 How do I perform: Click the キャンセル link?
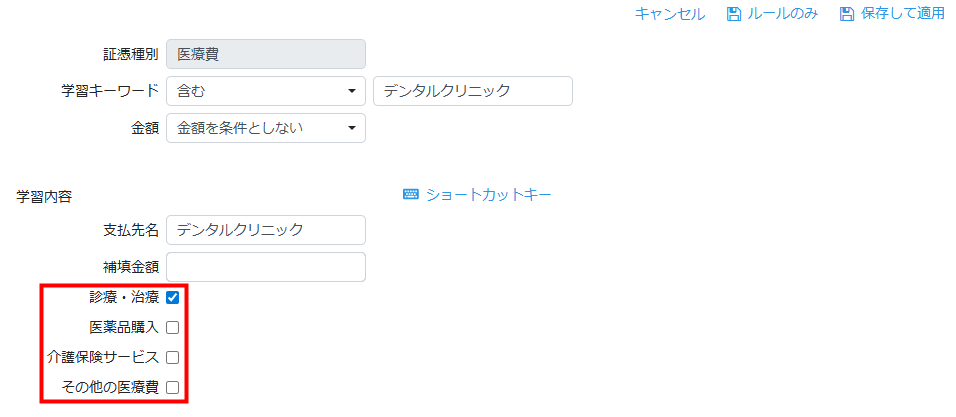670,14
